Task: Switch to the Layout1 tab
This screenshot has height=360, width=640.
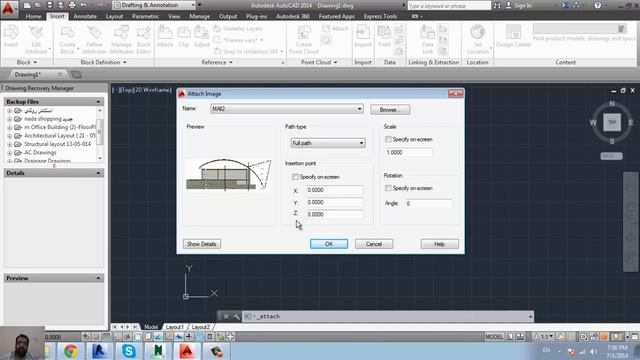Action: coord(175,327)
